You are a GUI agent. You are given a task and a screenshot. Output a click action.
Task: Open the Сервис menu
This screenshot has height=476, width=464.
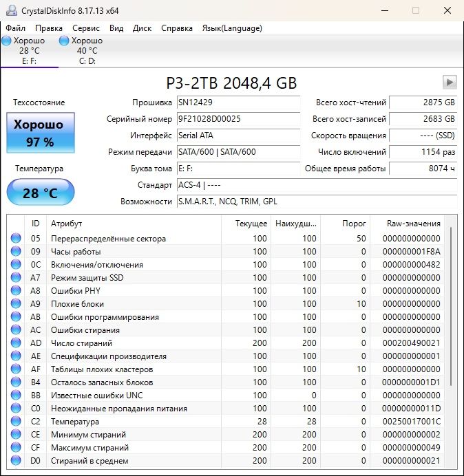point(86,28)
